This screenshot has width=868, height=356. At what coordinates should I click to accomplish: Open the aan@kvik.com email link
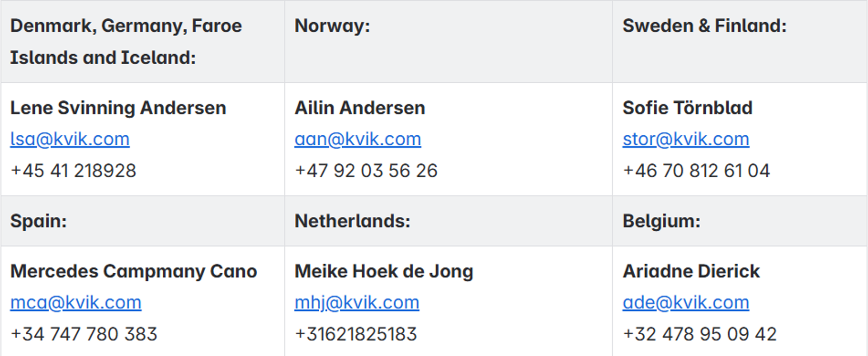click(358, 139)
